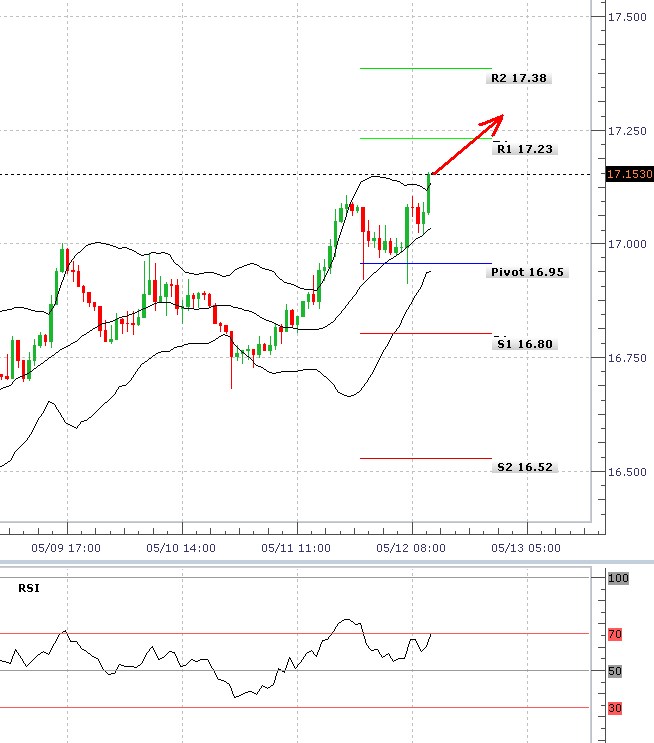Click the current price tag 17.1530
This screenshot has height=743, width=654.
click(630, 174)
